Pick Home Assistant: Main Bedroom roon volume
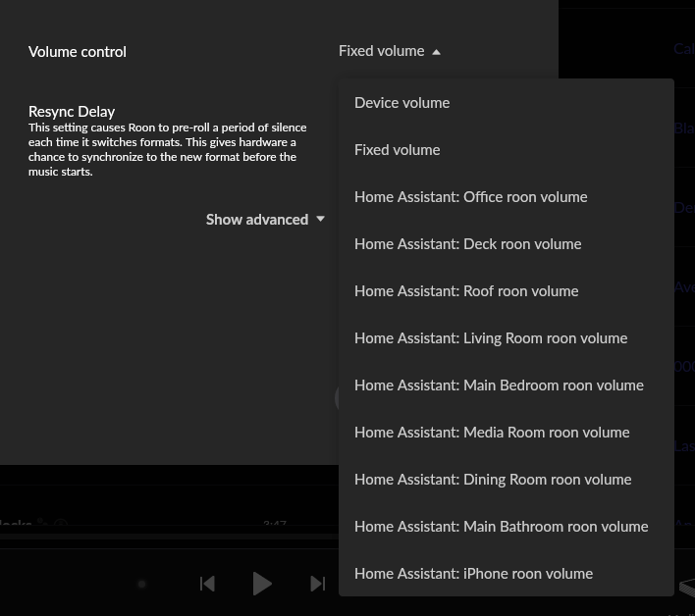Image resolution: width=695 pixels, height=616 pixels. click(499, 385)
